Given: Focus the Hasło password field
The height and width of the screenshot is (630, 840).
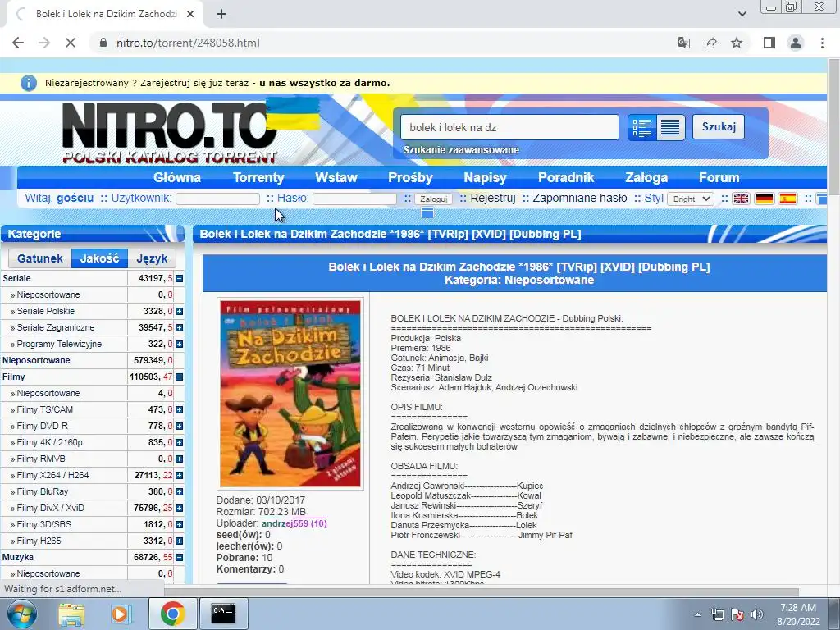Looking at the screenshot, I should (354, 199).
